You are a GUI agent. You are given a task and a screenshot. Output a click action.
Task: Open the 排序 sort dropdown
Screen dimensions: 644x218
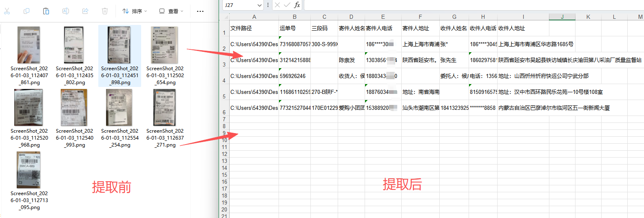coord(135,11)
